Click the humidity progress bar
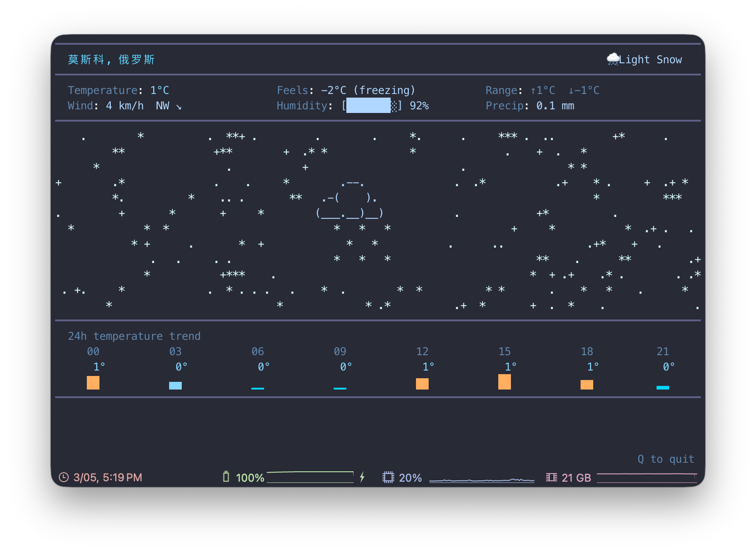Image resolution: width=756 pixels, height=554 pixels. 372,106
